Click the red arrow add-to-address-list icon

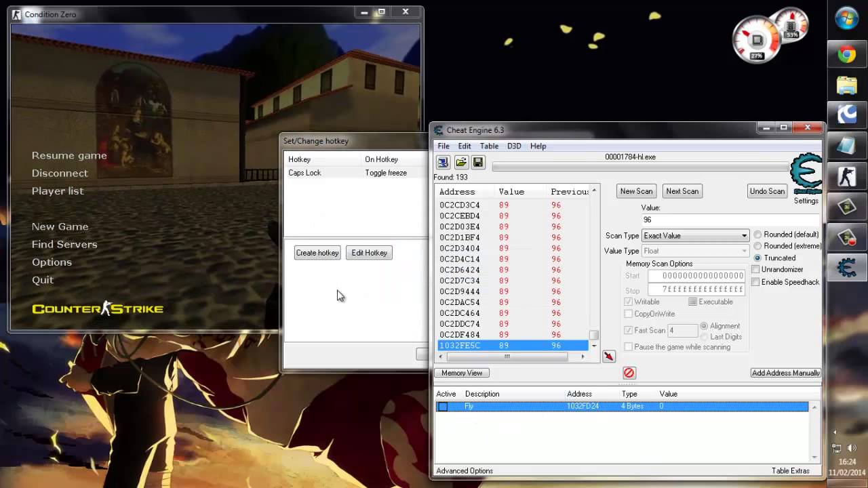[608, 357]
